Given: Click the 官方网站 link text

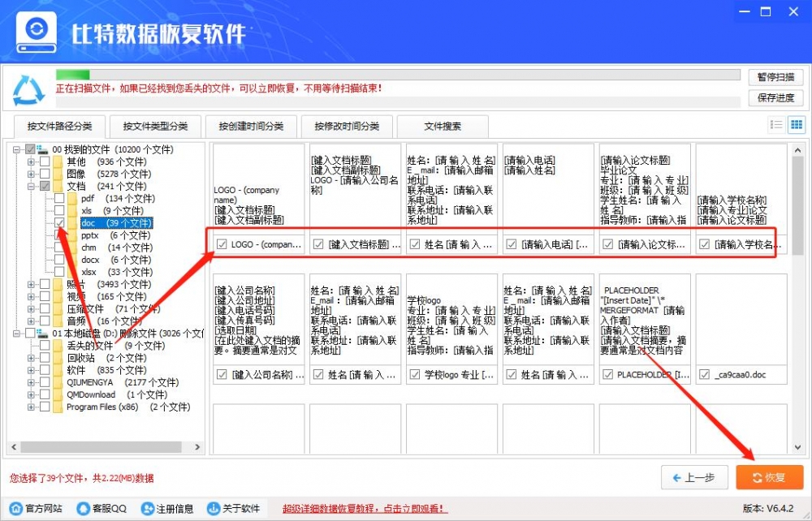Looking at the screenshot, I should 44,509.
